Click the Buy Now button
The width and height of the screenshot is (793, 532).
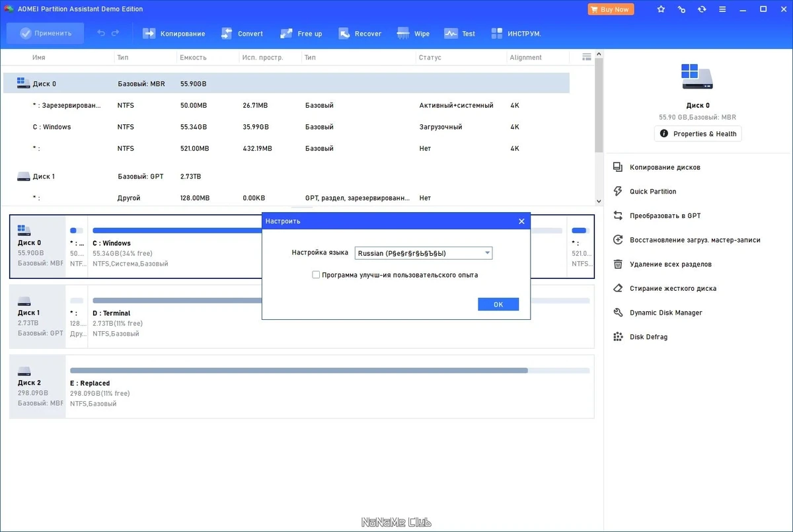[611, 9]
